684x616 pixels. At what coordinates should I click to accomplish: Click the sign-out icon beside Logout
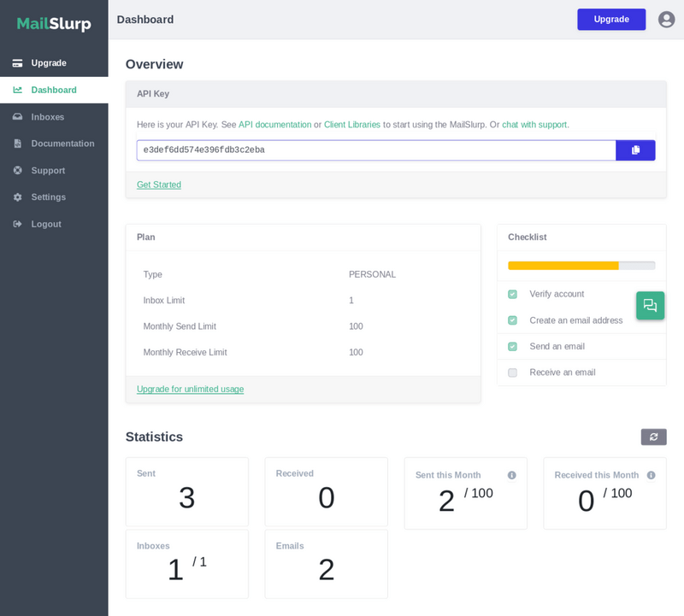click(x=17, y=224)
